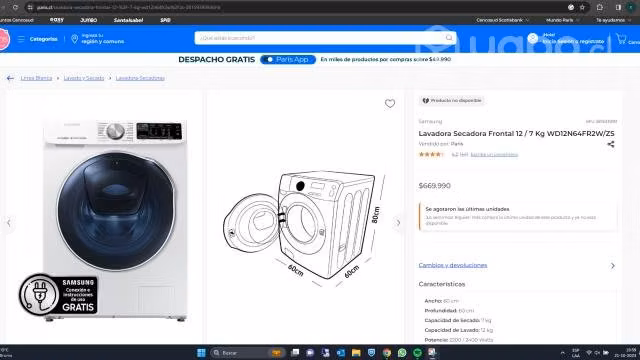640x360 pixels.
Task: Click the Características heading
Action: point(442,284)
